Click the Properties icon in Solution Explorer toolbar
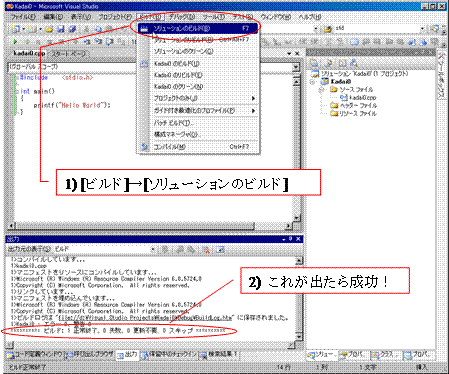 coord(314,62)
